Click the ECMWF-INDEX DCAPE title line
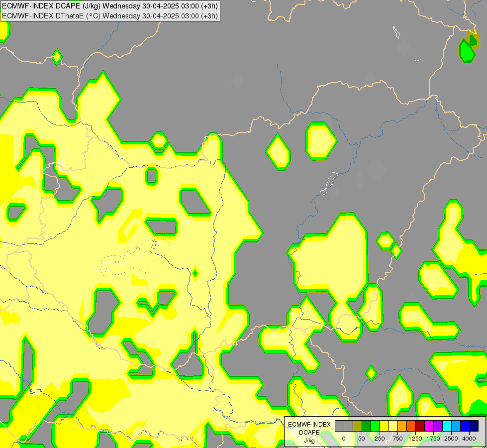The width and height of the screenshot is (487, 448). (110, 6)
